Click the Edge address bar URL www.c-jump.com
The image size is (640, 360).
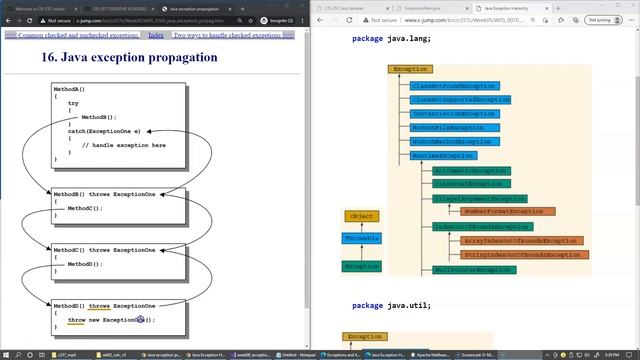464,20
